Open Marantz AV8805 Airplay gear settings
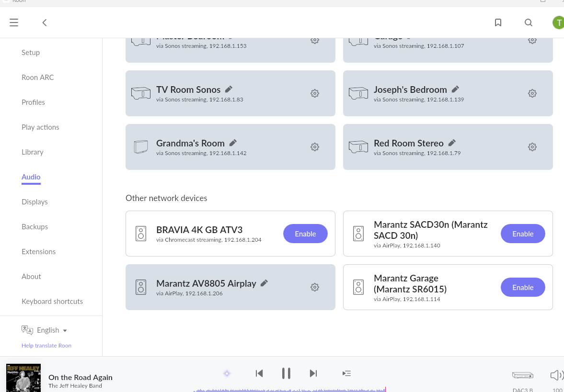564x392 pixels. pyautogui.click(x=315, y=287)
